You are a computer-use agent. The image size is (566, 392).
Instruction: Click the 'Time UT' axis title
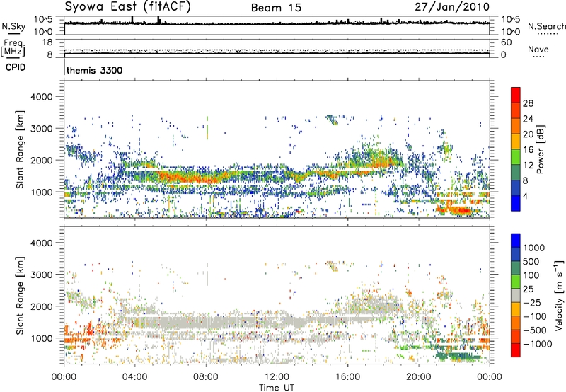277,388
